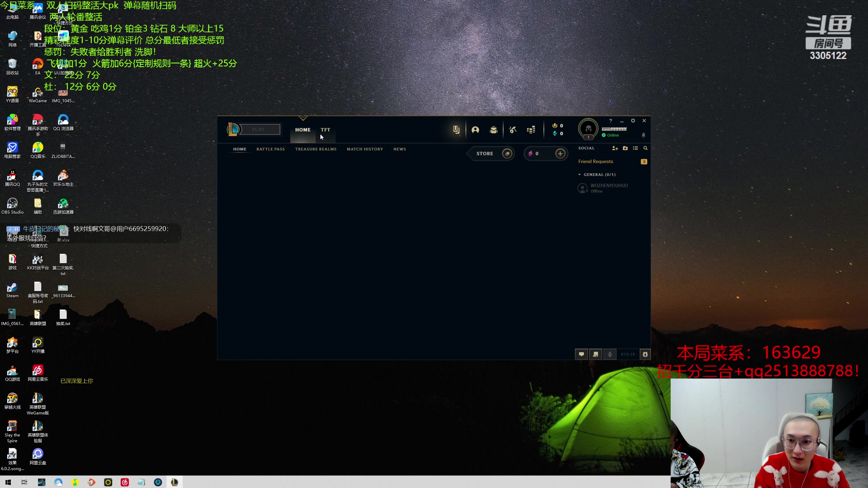Select the HOME sub-tab

tap(240, 149)
